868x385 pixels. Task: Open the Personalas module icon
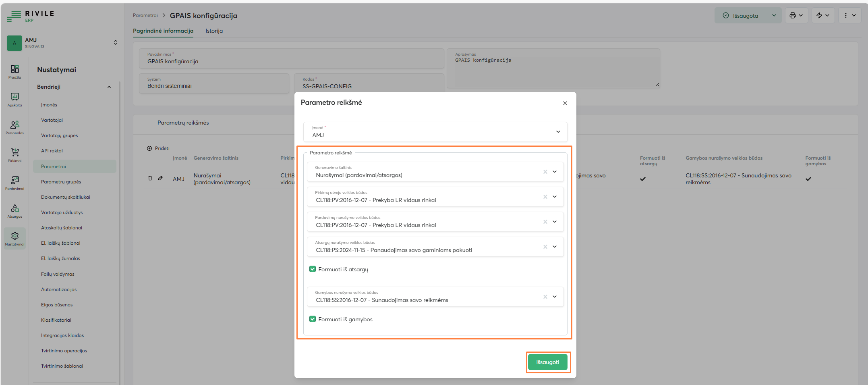(x=15, y=127)
